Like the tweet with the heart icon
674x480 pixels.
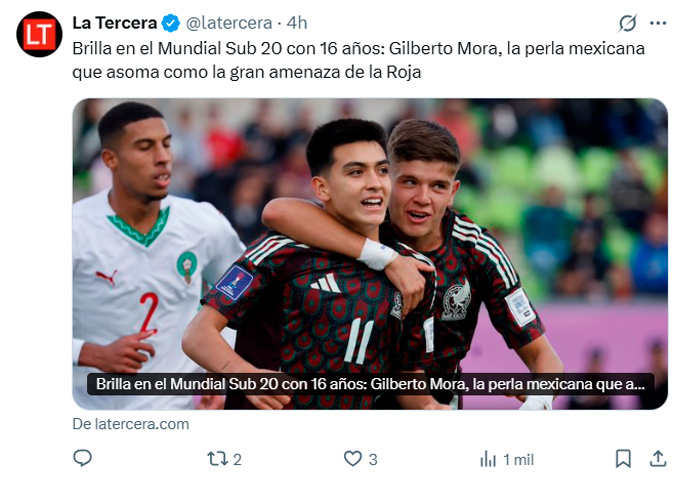click(x=353, y=459)
